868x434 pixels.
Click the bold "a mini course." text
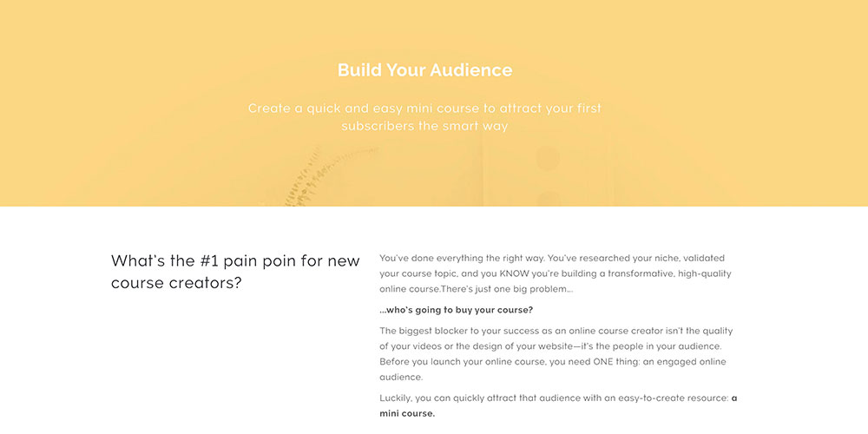tap(408, 413)
